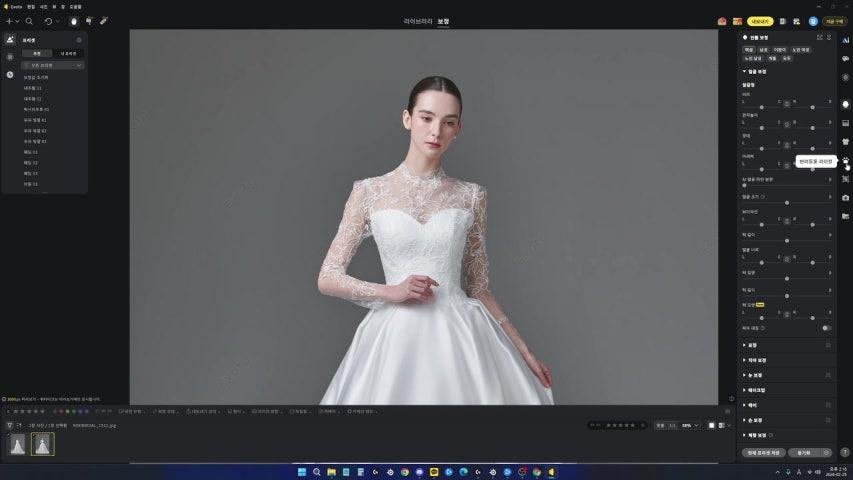Adjust the 얼굴 크기 slider handle

pos(787,202)
